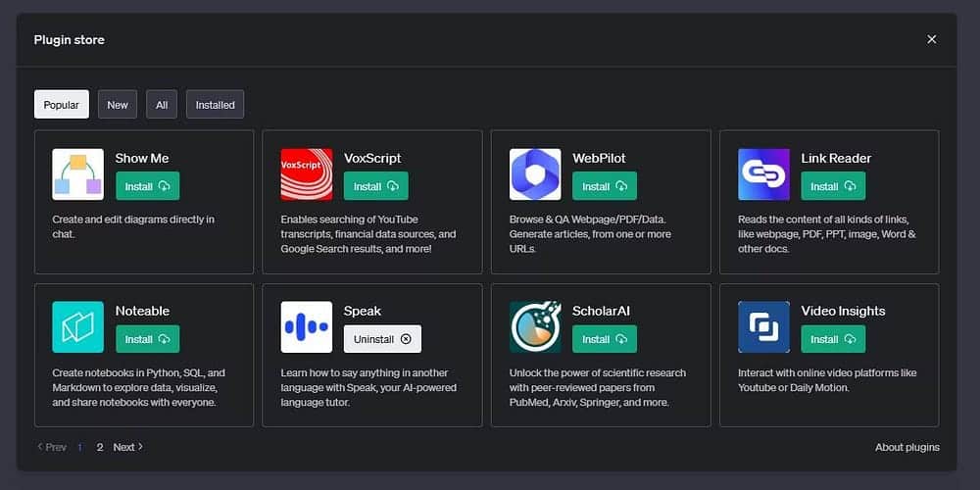The image size is (980, 490).
Task: Open the New plugins tab
Action: pyautogui.click(x=118, y=105)
